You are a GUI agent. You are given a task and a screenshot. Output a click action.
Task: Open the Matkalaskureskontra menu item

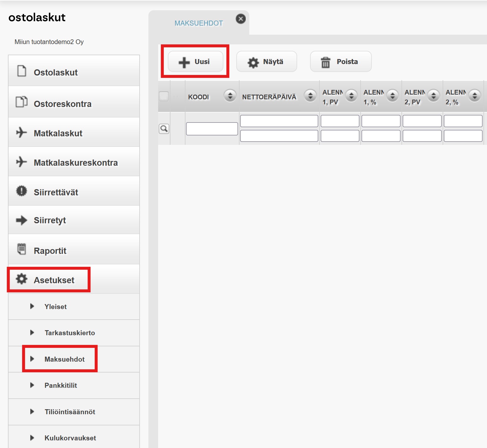point(74,162)
